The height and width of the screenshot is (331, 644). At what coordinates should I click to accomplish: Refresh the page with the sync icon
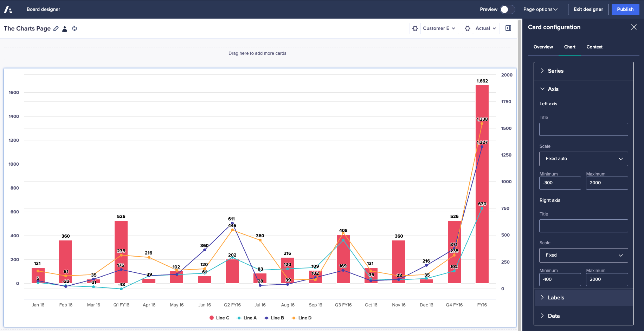point(75,29)
